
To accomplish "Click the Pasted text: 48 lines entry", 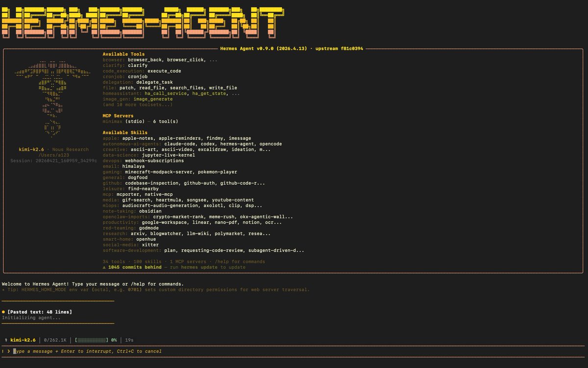I will click(40, 312).
